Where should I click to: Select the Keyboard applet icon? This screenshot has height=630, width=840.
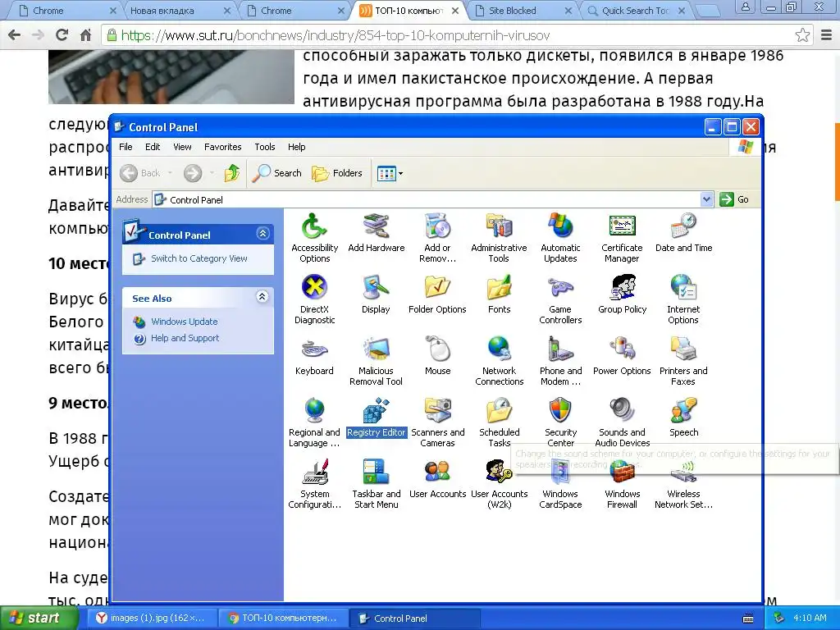click(314, 349)
